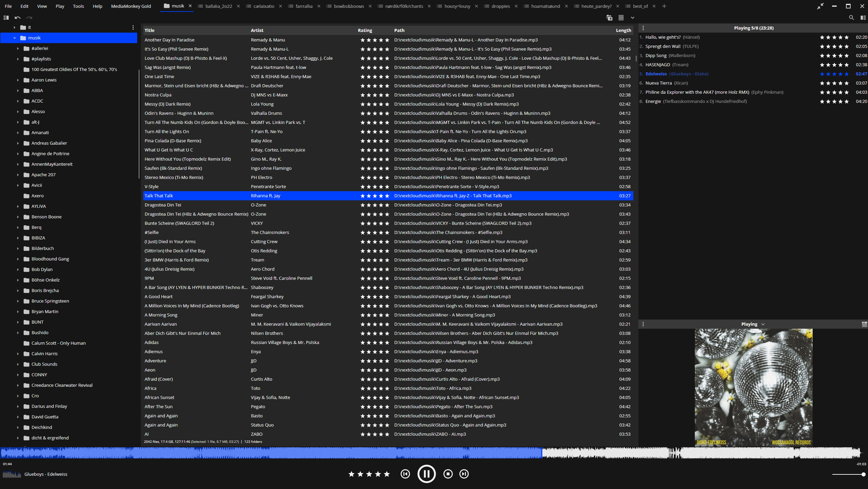Screen dimensions: 868x489
Task: Stop playback with the stop button
Action: [x=448, y=474]
